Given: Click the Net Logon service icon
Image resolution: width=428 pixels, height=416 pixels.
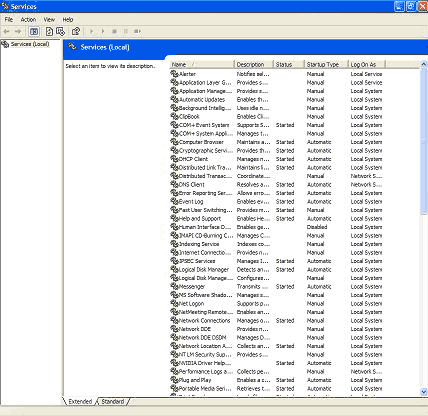Looking at the screenshot, I should coord(174,303).
